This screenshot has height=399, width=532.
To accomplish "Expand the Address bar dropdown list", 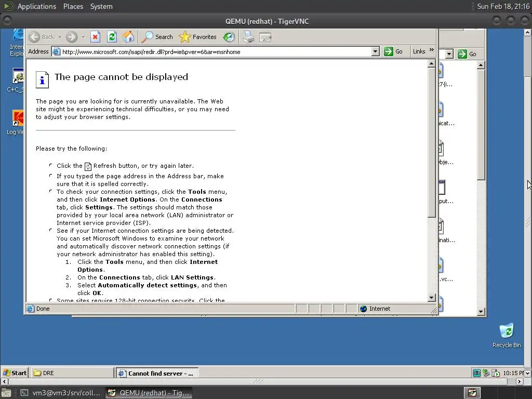I will tap(375, 51).
